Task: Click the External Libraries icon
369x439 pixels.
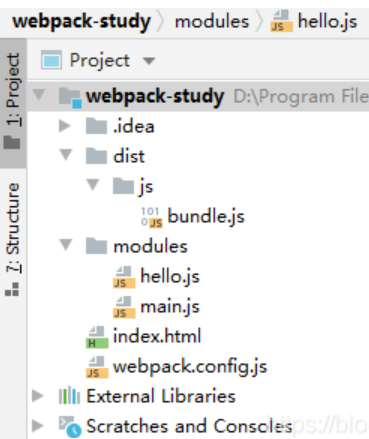Action: pyautogui.click(x=69, y=396)
